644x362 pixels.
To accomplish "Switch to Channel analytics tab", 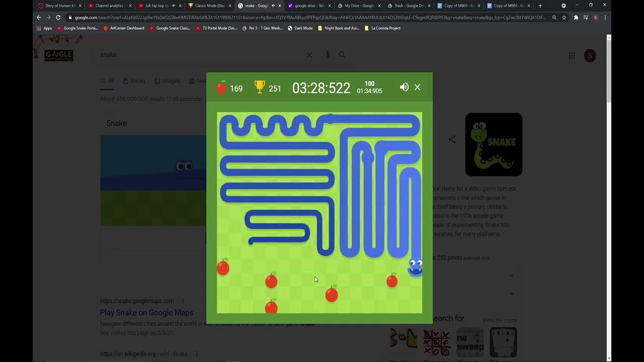I will pyautogui.click(x=109, y=6).
